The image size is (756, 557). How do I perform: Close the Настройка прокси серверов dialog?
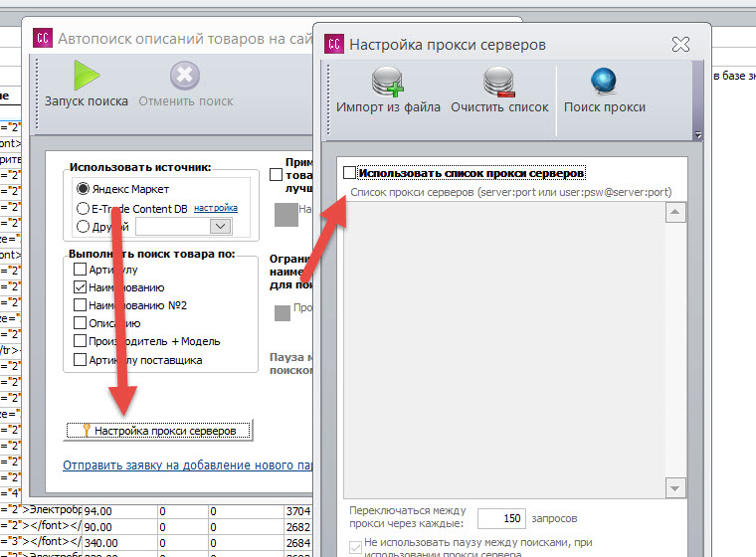[680, 45]
